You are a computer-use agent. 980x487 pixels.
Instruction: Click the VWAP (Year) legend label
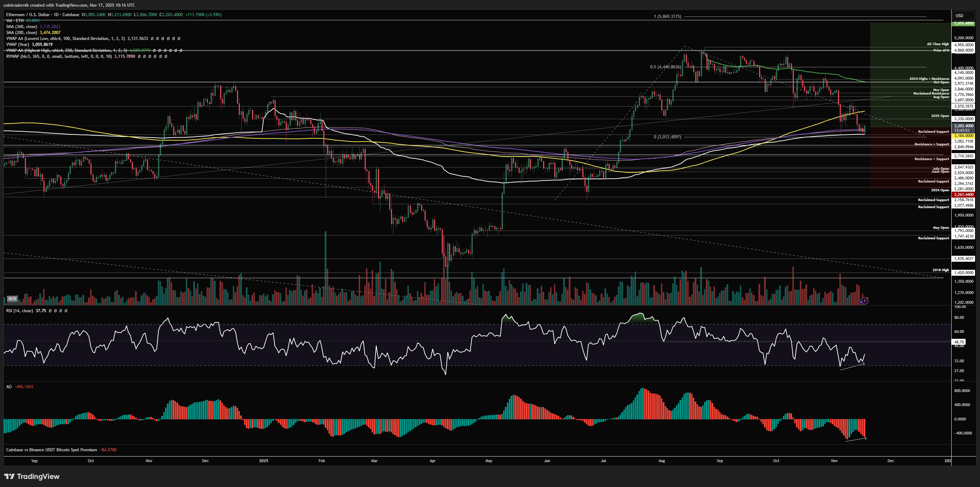[x=18, y=44]
